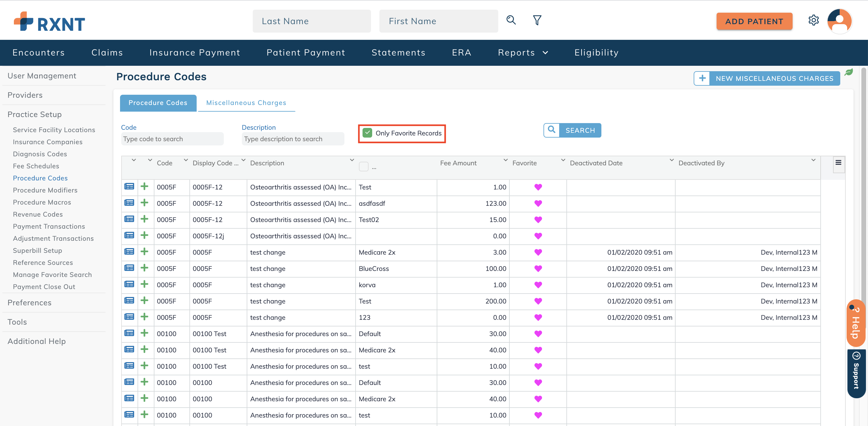Click green plus for asdfasdf row
The image size is (868, 426).
[144, 203]
